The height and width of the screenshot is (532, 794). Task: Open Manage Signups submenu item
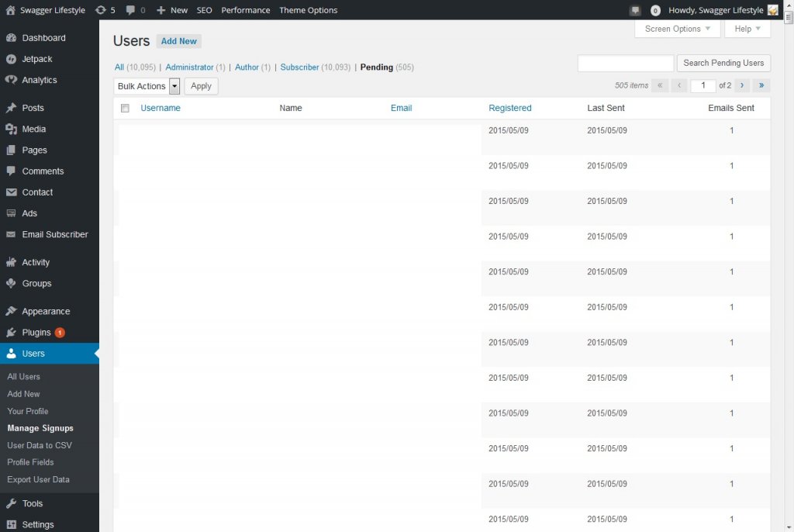point(40,428)
